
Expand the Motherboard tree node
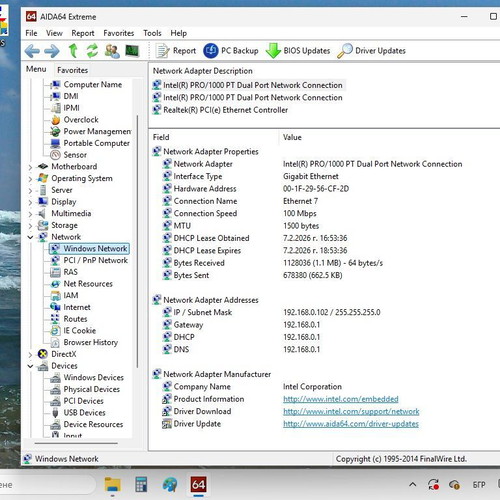[x=30, y=167]
